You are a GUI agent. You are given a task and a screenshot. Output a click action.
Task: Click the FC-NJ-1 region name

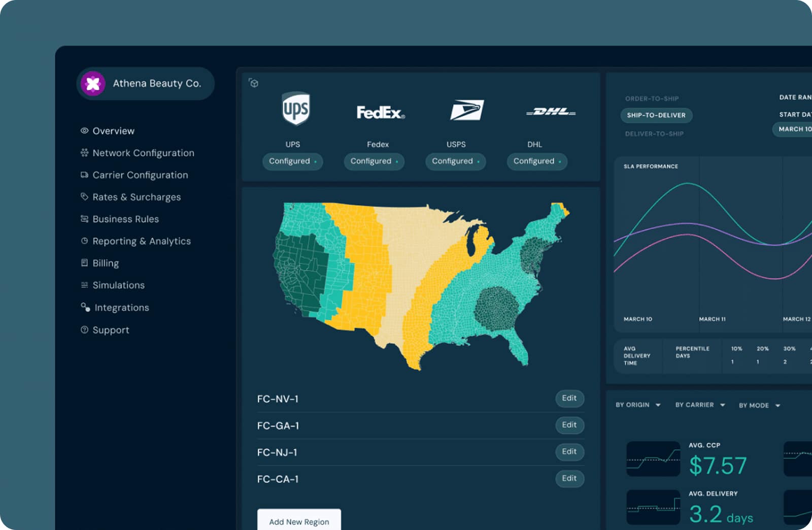point(277,452)
